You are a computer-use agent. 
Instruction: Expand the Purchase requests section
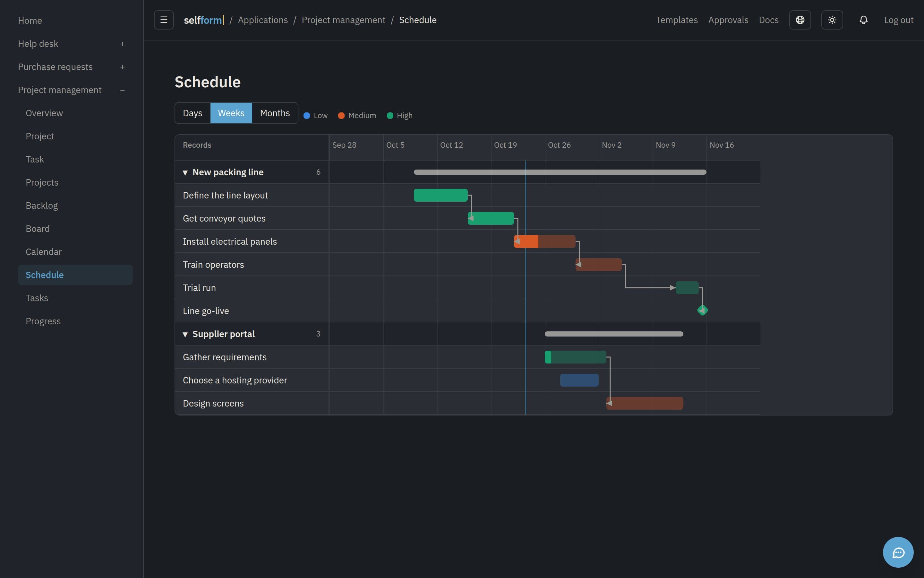pos(122,67)
